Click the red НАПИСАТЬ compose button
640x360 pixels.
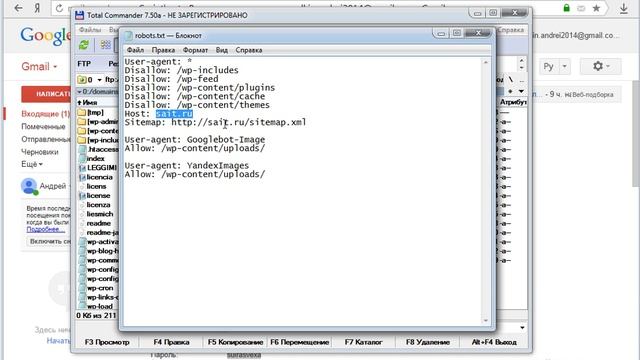(46, 94)
